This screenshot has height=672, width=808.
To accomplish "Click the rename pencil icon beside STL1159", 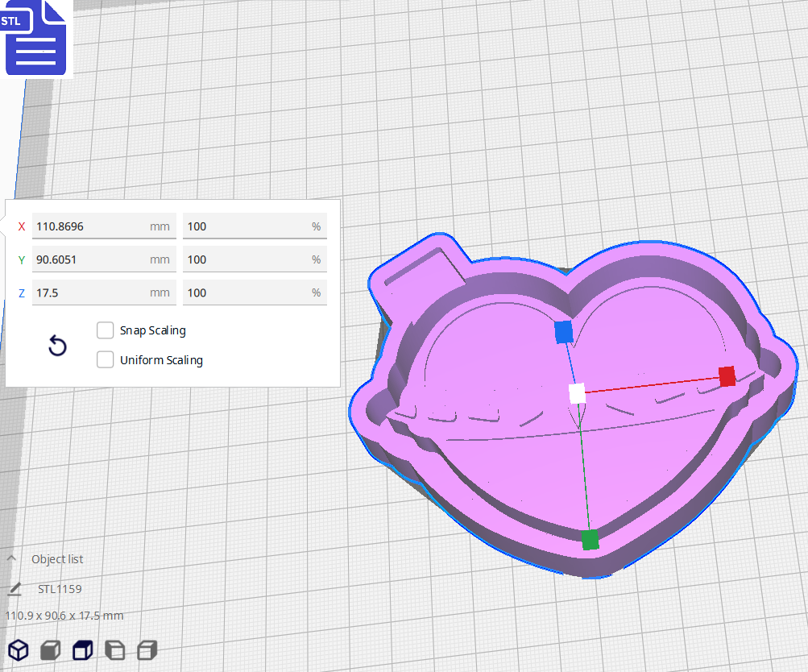I will click(x=15, y=589).
